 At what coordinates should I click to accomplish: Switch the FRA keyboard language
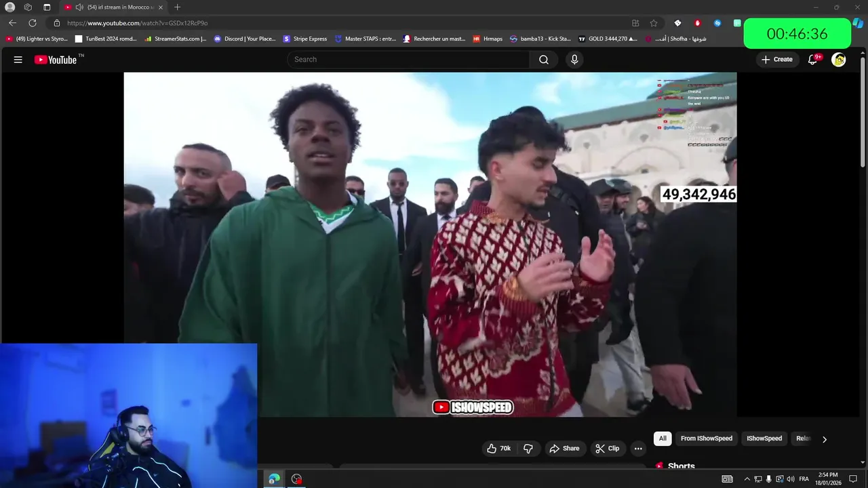point(804,479)
